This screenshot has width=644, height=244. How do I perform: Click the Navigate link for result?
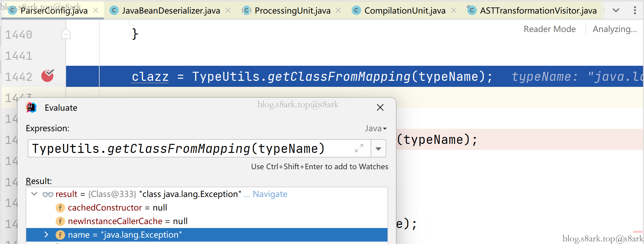point(270,194)
